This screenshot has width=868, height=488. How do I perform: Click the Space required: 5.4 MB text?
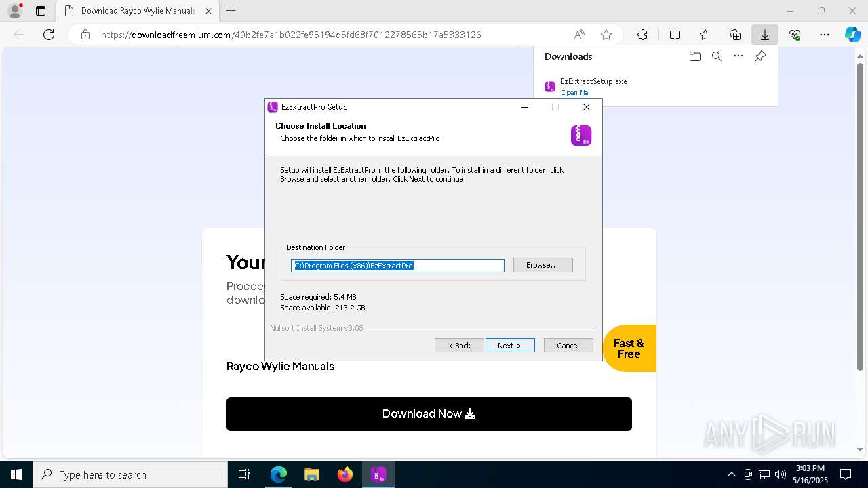pos(318,297)
